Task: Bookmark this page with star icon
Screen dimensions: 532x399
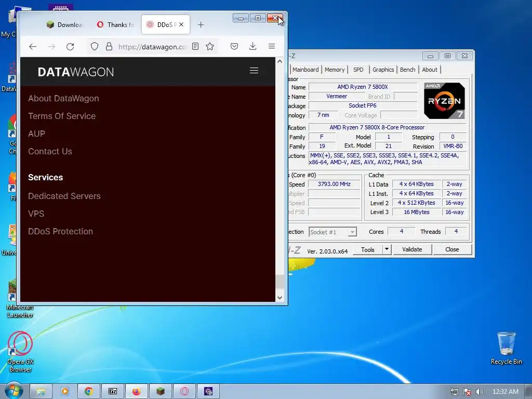Action: tap(210, 46)
